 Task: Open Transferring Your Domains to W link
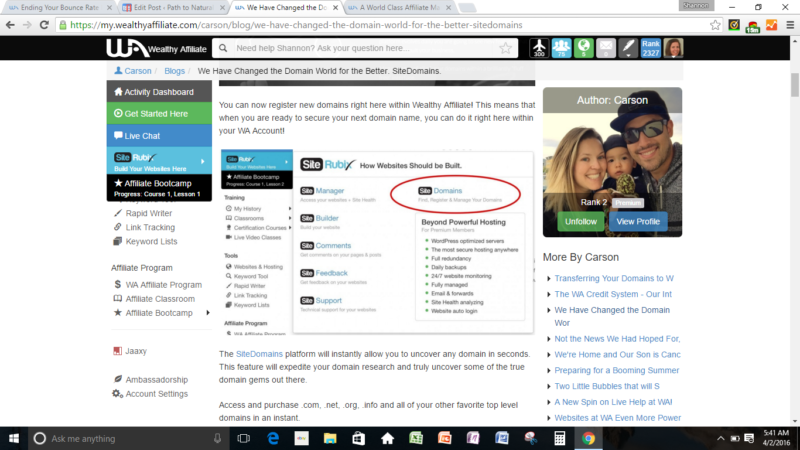[x=614, y=278]
